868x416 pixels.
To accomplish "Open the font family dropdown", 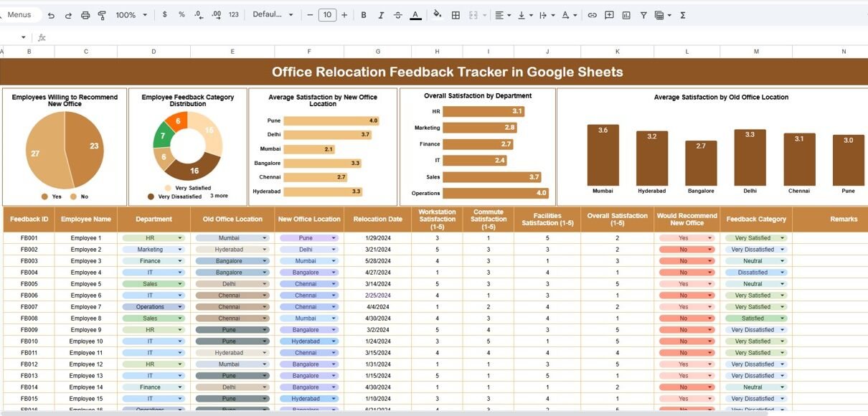I will coord(273,15).
